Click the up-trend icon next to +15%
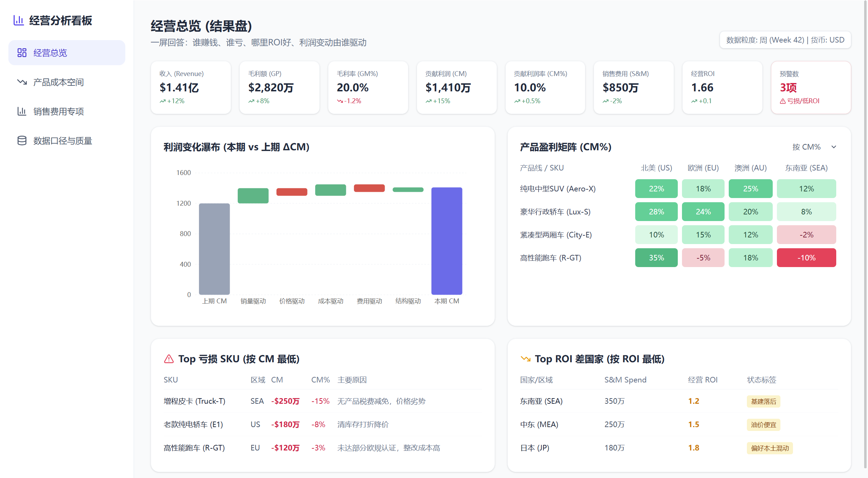This screenshot has width=868, height=478. pos(428,101)
